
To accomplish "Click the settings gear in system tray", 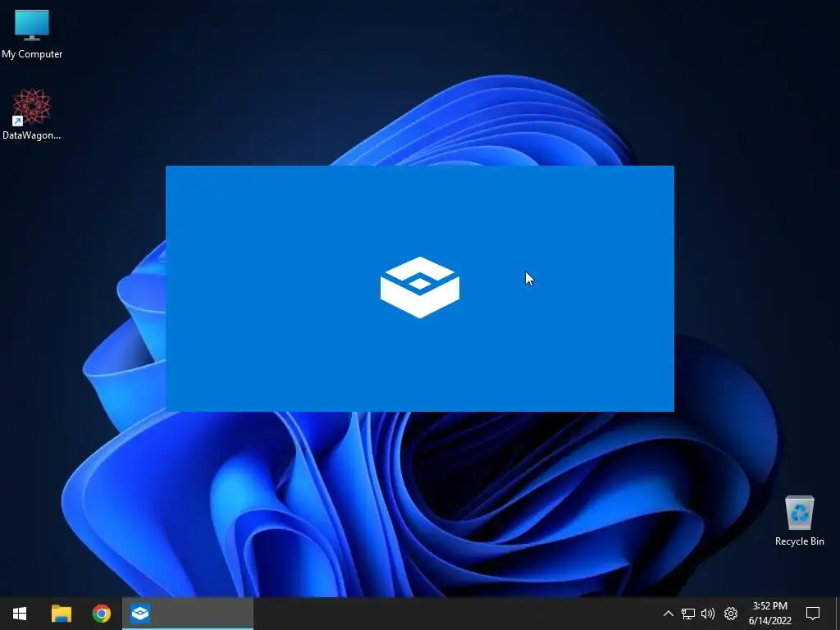I will (x=731, y=614).
